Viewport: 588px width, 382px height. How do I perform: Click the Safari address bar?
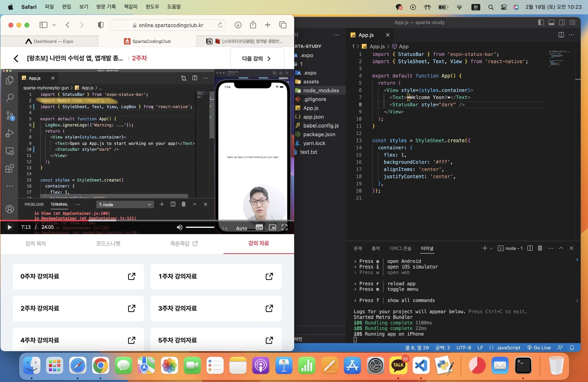[x=168, y=25]
